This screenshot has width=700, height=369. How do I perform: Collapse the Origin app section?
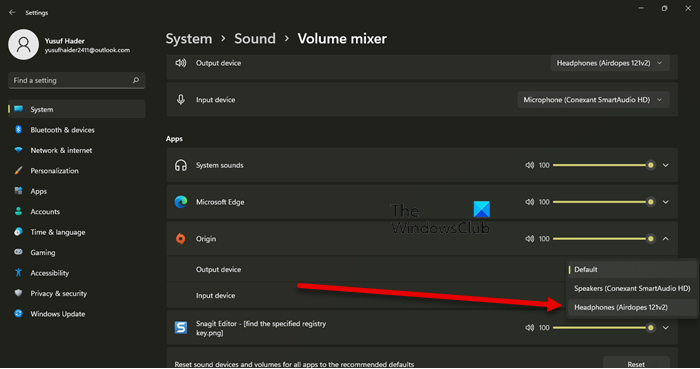pyautogui.click(x=666, y=239)
